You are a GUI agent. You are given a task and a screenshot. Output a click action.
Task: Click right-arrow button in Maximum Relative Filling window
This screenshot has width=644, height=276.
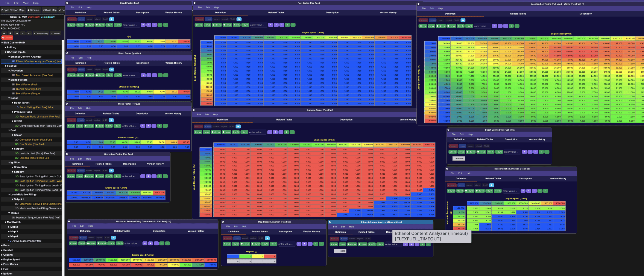tap(145, 243)
